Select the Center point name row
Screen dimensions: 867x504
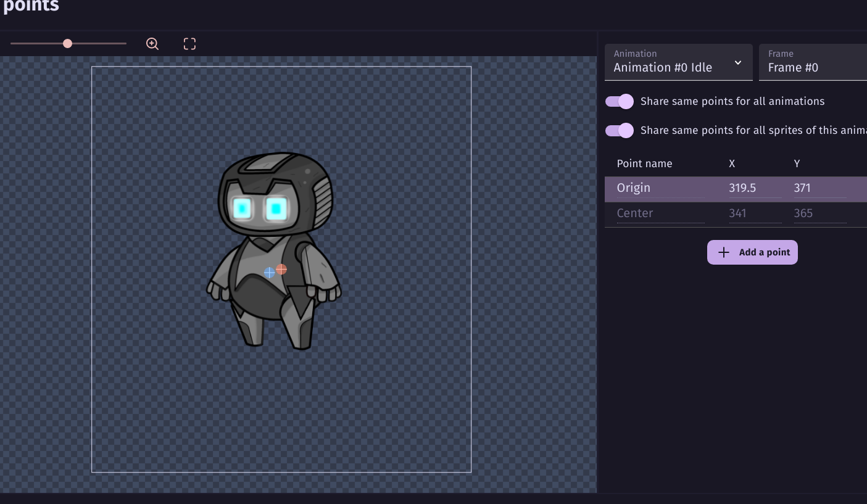pos(660,213)
